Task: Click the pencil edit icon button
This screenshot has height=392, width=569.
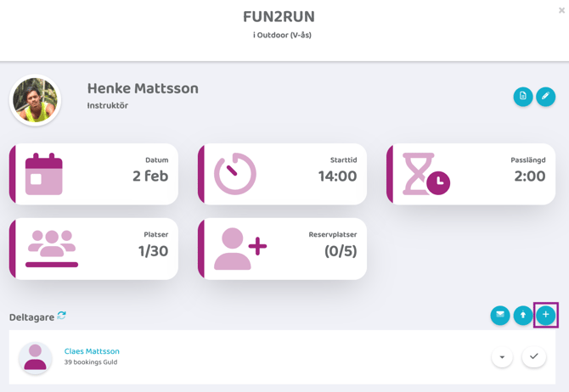Action: (545, 97)
